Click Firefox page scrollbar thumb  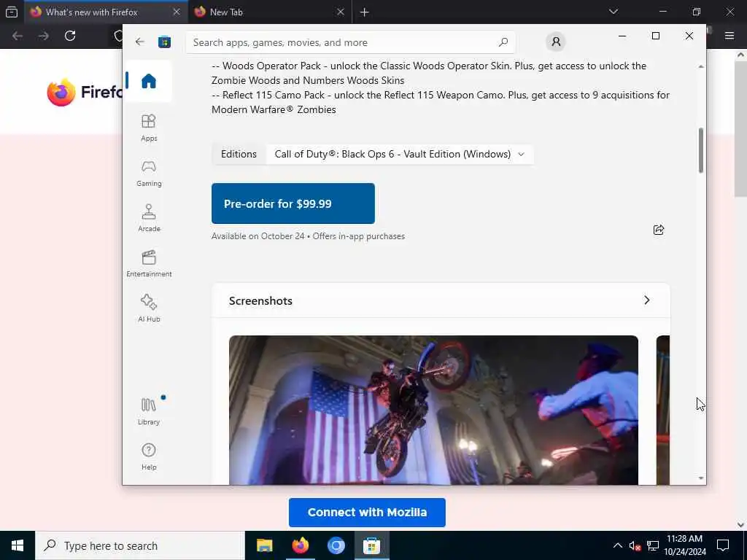pos(741,128)
